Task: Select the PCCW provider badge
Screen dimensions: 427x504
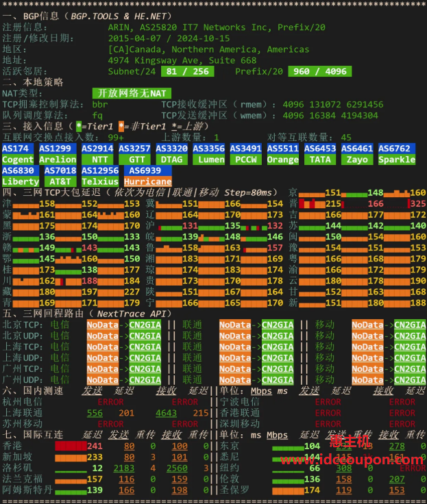Action: click(246, 160)
